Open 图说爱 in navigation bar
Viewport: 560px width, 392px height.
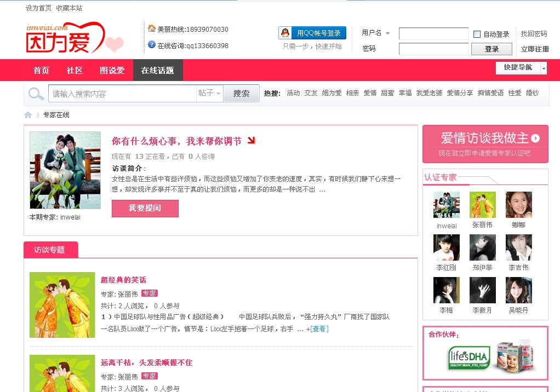click(112, 70)
